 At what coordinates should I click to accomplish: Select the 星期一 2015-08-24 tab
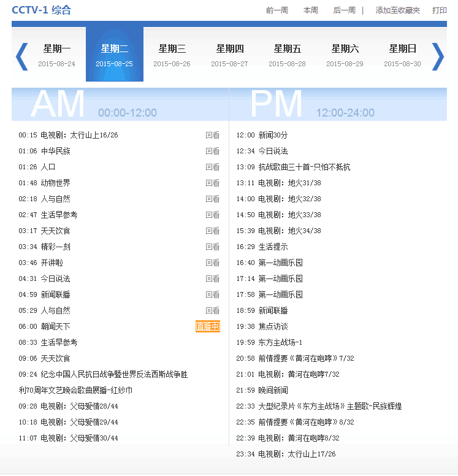point(57,55)
